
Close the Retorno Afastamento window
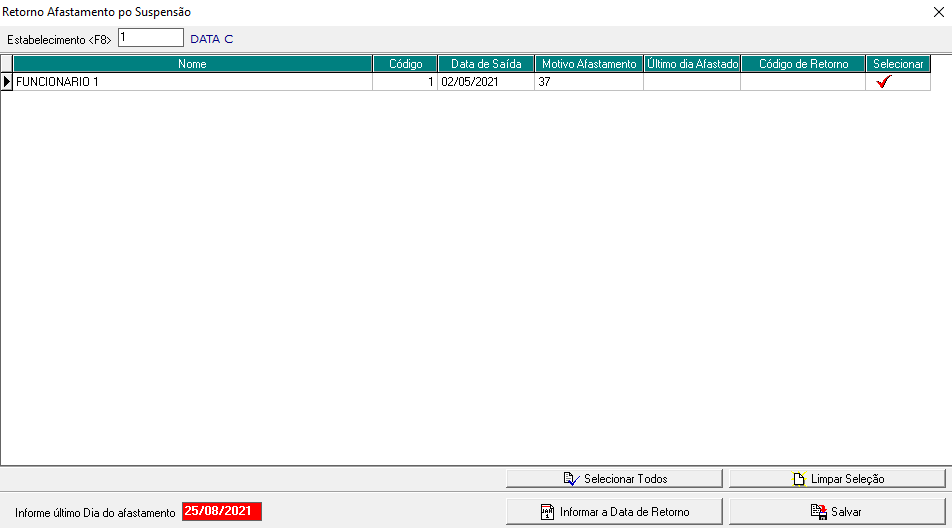click(x=939, y=12)
